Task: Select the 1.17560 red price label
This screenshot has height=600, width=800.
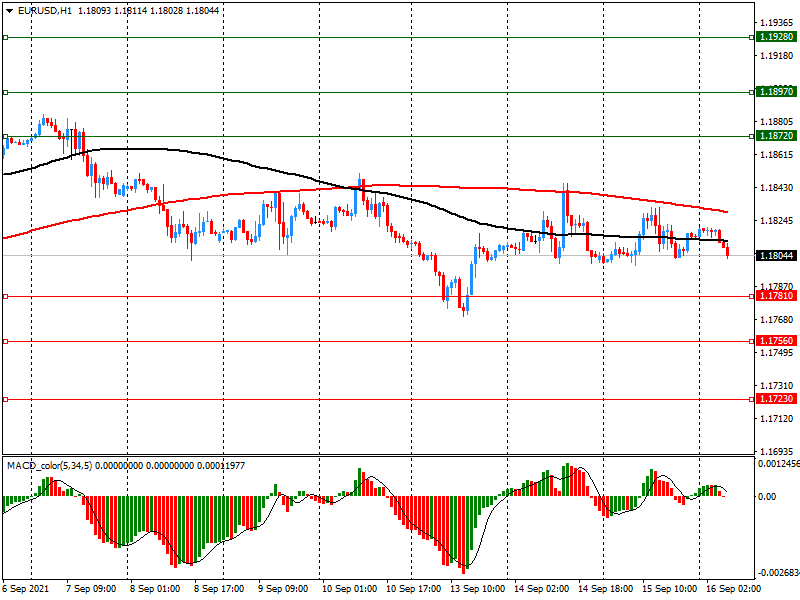Action: 777,341
